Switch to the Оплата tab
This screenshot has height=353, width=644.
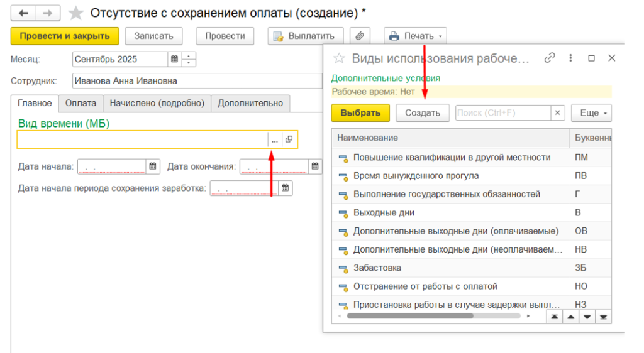click(80, 103)
